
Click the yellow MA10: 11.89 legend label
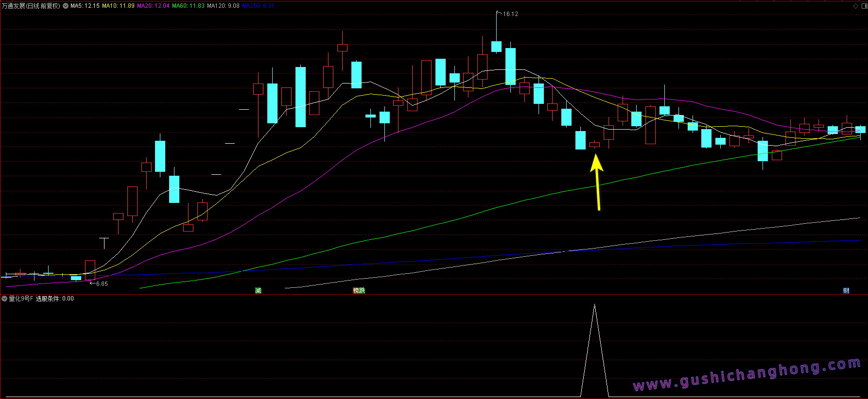point(118,6)
